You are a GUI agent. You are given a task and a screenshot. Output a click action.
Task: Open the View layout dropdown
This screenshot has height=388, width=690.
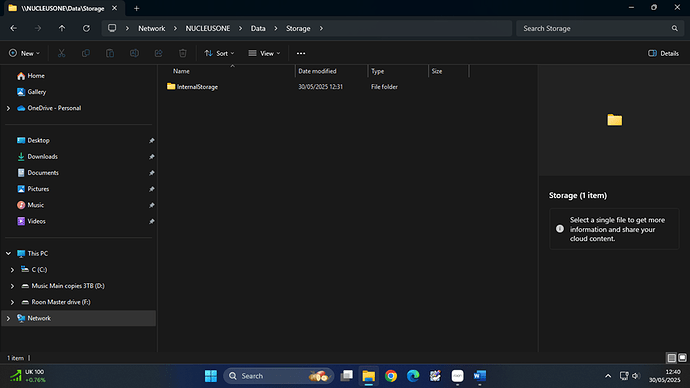(x=264, y=53)
